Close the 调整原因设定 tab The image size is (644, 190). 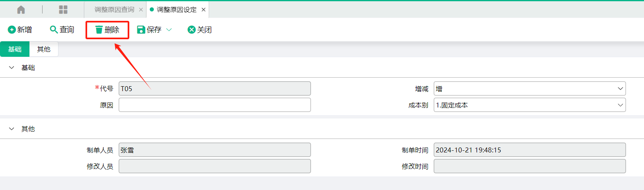(203, 10)
